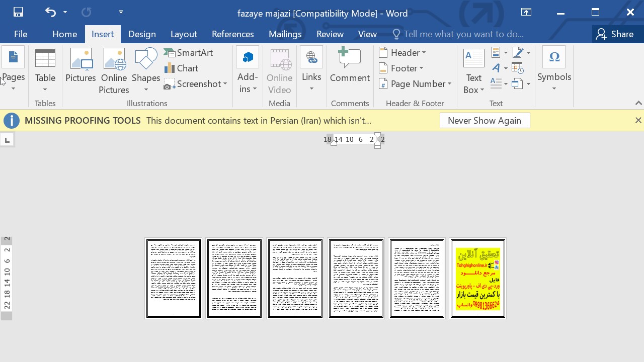Open the Symbols group dropdown
The width and height of the screenshot is (644, 362).
click(x=554, y=70)
